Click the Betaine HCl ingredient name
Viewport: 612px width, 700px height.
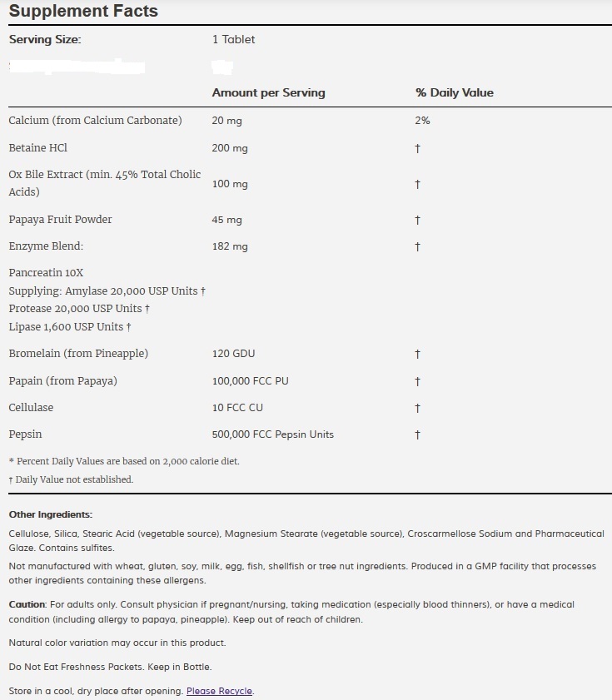[38, 148]
